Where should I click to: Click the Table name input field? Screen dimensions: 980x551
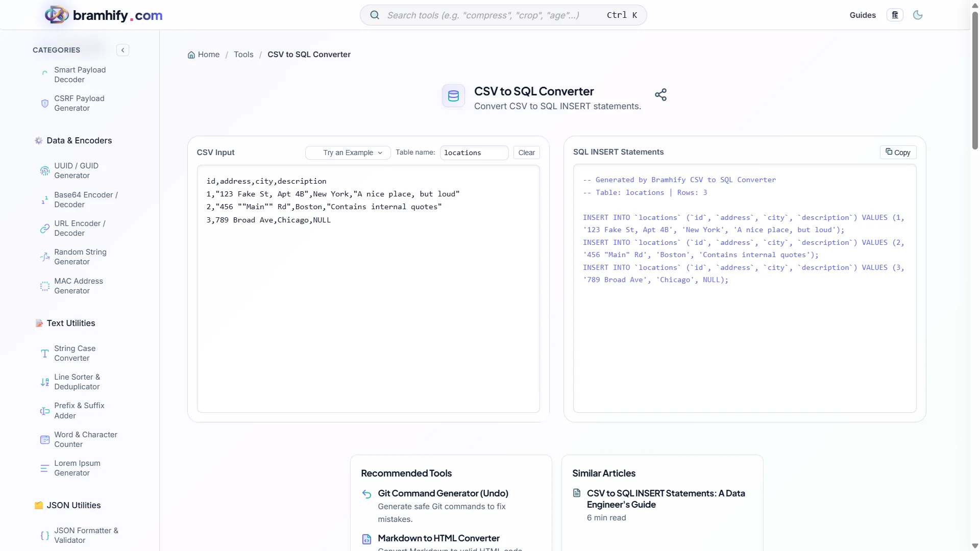click(474, 153)
